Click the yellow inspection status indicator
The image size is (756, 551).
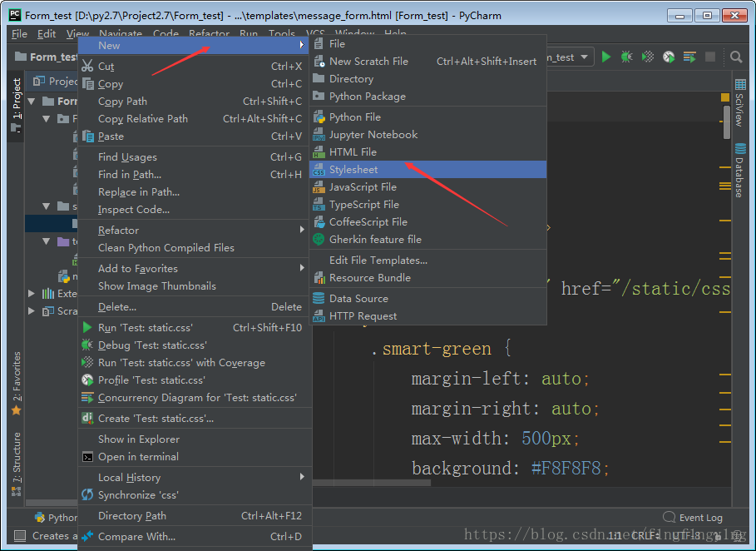point(724,97)
